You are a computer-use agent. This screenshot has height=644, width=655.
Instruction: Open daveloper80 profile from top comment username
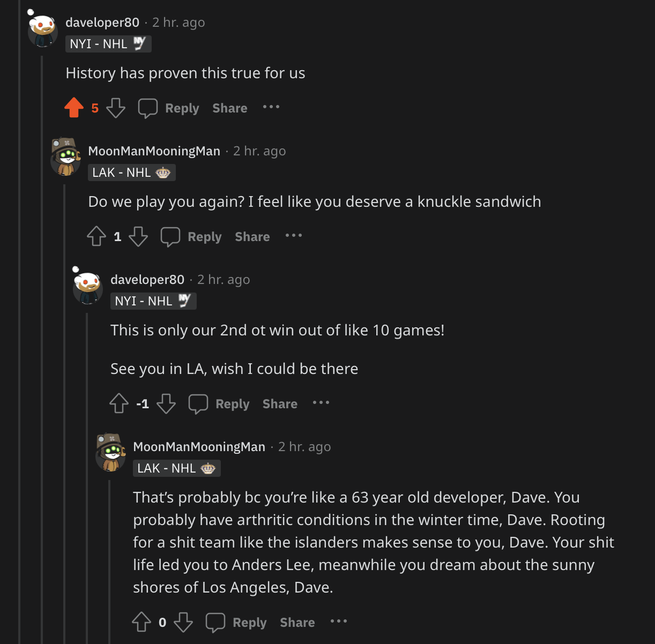[x=102, y=23]
